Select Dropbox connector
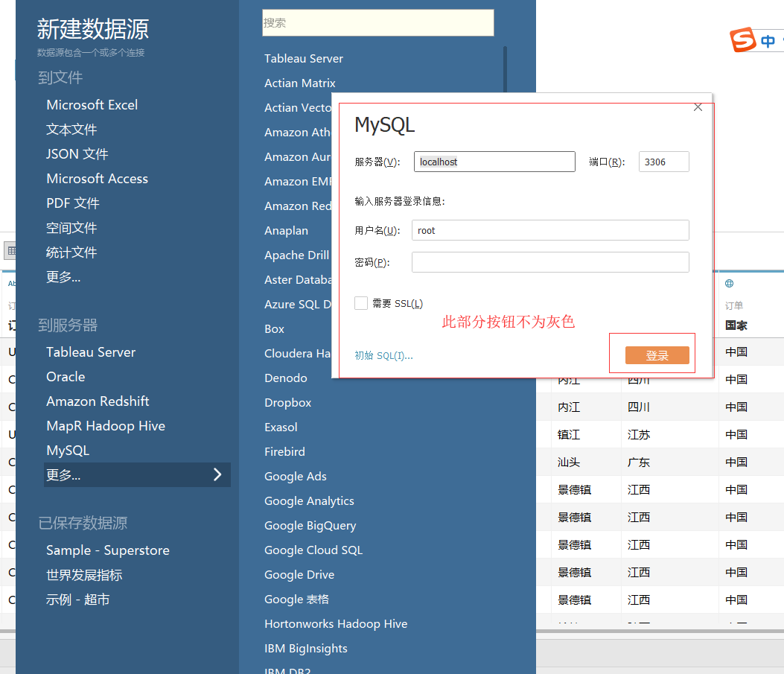The width and height of the screenshot is (784, 674). point(287,402)
